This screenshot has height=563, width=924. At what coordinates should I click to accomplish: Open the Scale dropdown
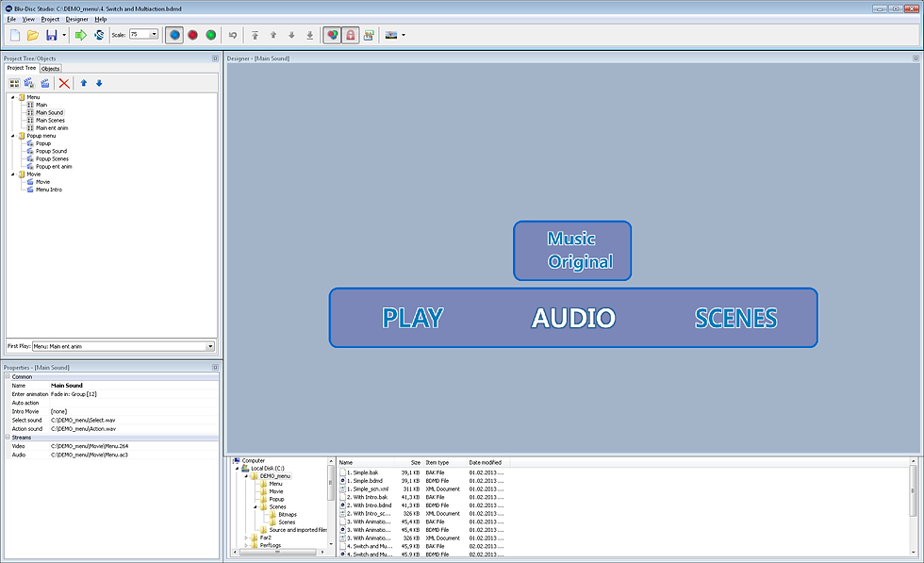[x=155, y=35]
